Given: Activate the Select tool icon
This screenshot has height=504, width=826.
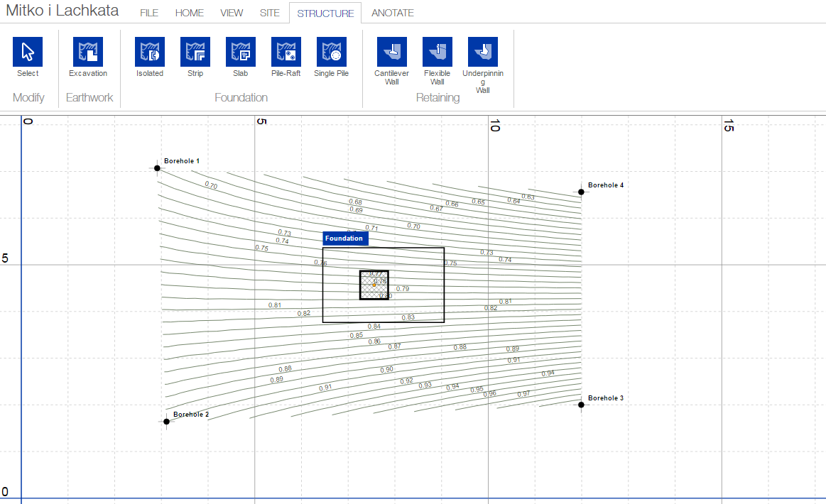Looking at the screenshot, I should click(x=28, y=52).
